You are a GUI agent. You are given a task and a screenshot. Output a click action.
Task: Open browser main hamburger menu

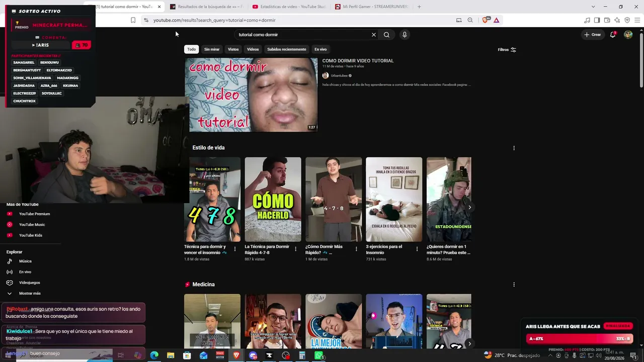(x=637, y=20)
